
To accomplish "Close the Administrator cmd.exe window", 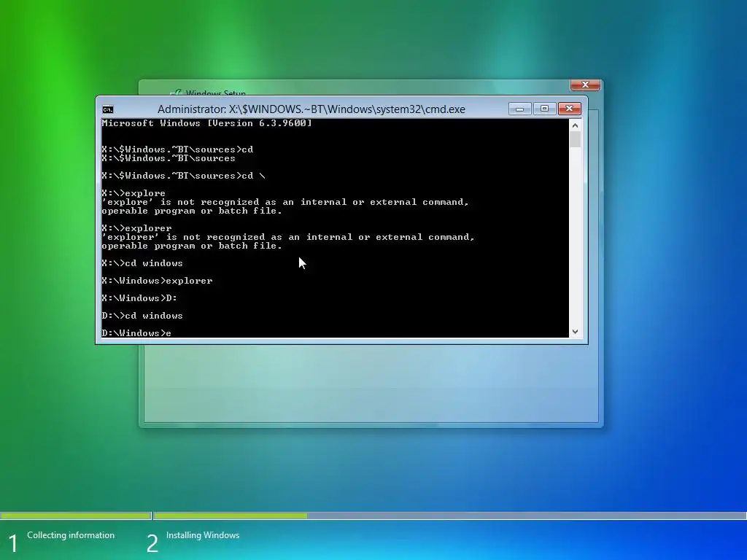I will [x=569, y=109].
